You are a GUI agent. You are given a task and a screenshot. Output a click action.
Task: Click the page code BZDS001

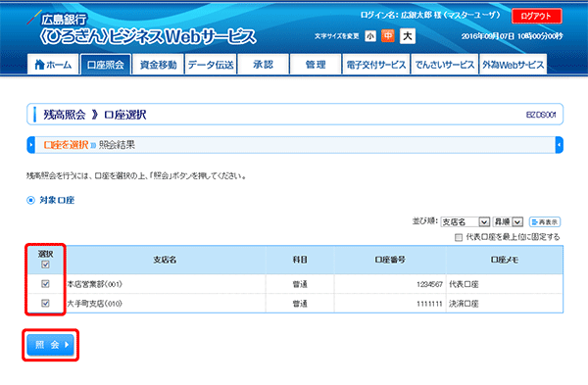point(541,115)
